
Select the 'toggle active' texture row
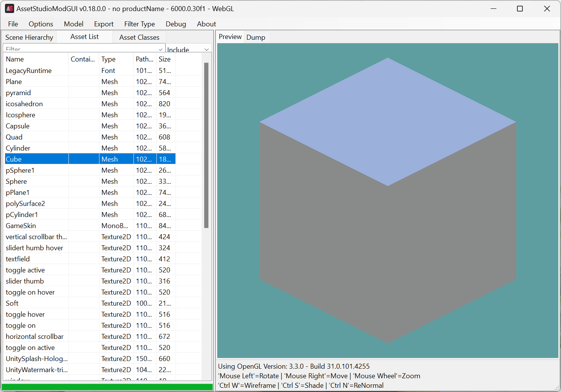click(90, 270)
